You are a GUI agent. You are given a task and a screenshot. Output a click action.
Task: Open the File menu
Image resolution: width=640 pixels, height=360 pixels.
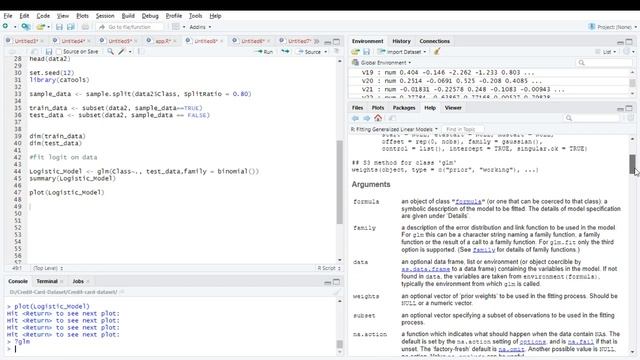(8, 16)
